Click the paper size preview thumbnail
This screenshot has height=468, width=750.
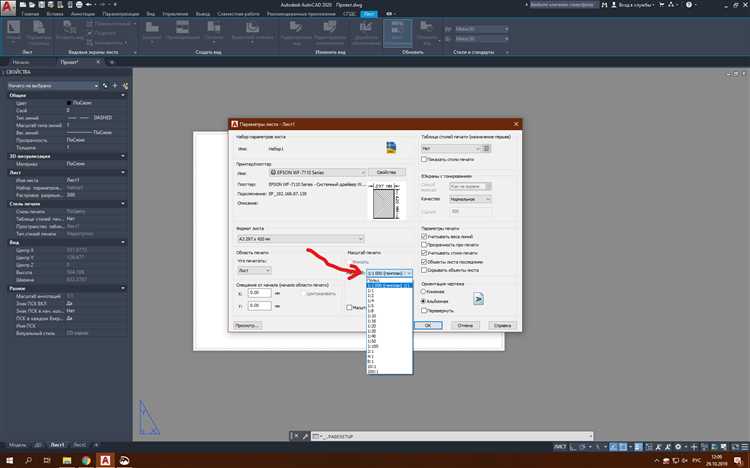(386, 201)
